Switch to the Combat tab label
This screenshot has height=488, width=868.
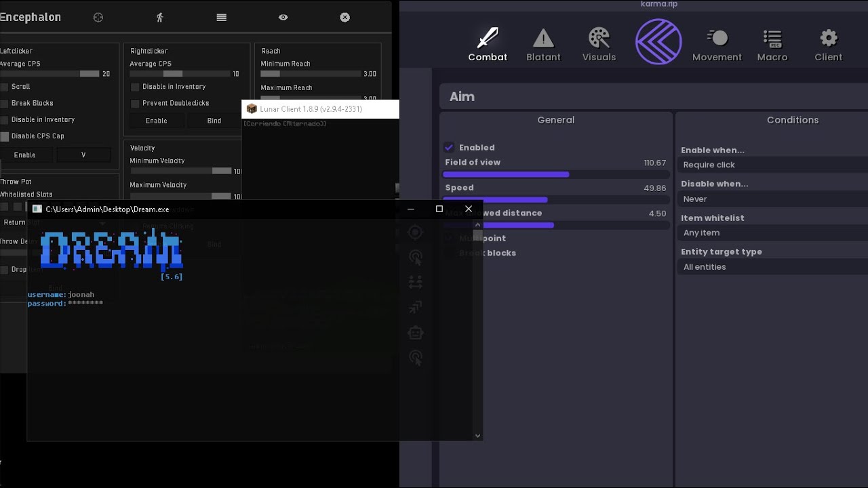tap(488, 57)
